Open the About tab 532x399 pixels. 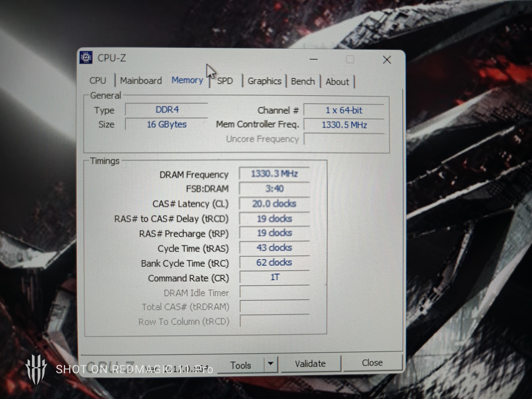[337, 82]
